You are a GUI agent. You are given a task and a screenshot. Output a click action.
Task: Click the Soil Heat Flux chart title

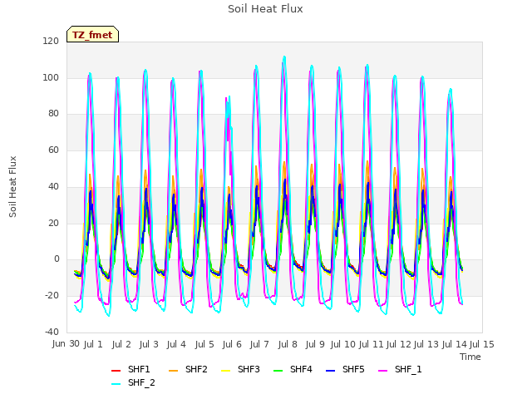[x=265, y=9]
